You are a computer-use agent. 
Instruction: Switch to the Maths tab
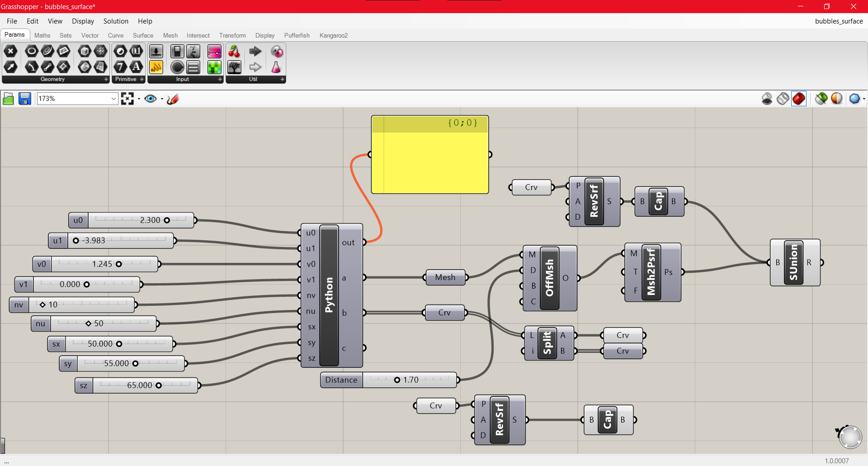[x=42, y=35]
